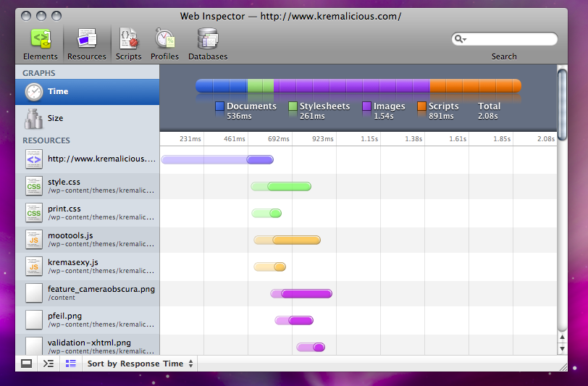588x386 pixels.
Task: Click the purple Images legend swatch
Action: coord(366,106)
